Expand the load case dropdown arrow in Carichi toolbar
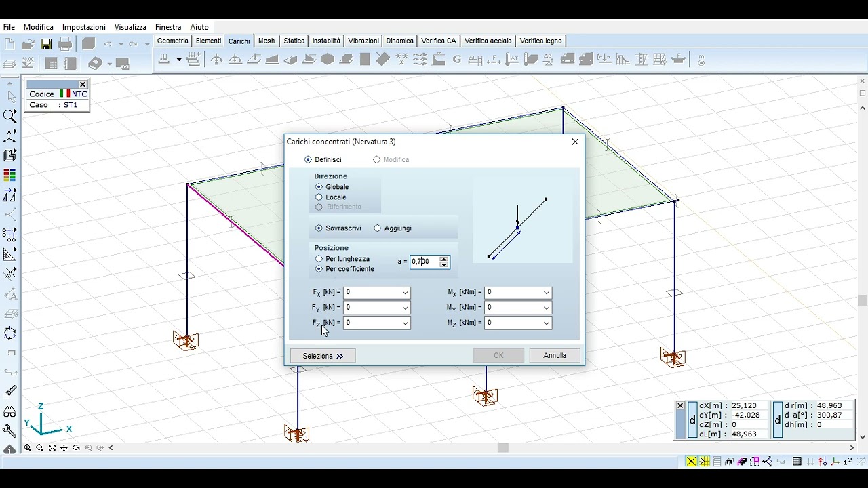 pyautogui.click(x=179, y=60)
